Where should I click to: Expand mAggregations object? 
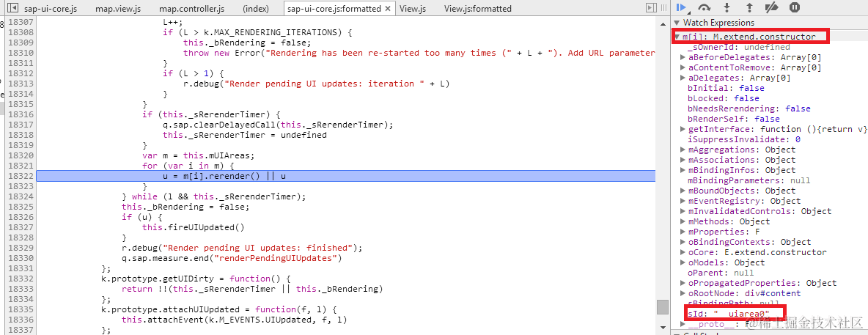(x=683, y=150)
